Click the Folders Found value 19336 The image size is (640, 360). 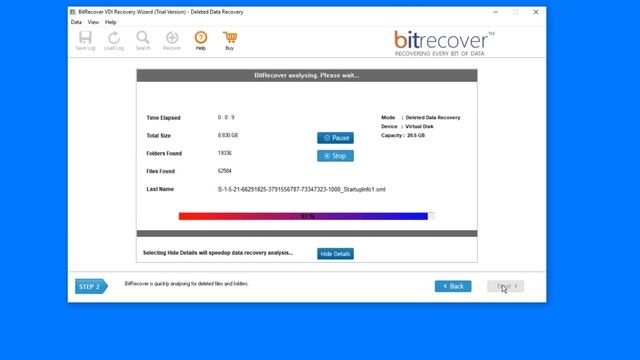click(224, 153)
